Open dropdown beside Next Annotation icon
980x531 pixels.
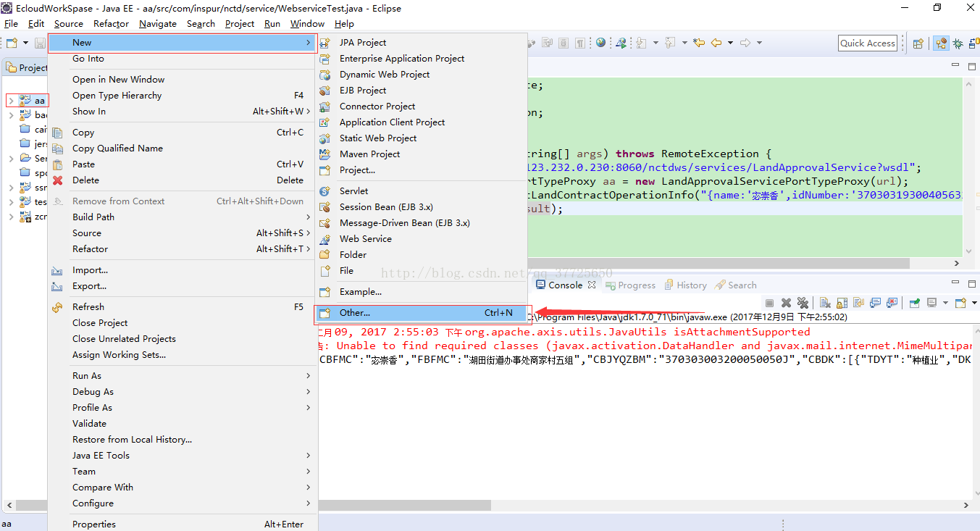click(656, 43)
